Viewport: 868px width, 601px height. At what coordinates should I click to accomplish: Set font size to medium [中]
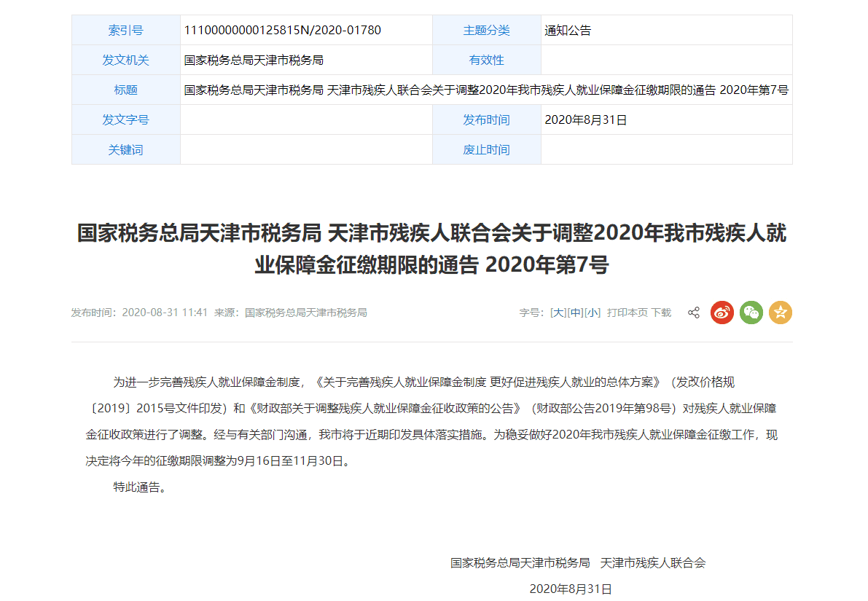575,313
